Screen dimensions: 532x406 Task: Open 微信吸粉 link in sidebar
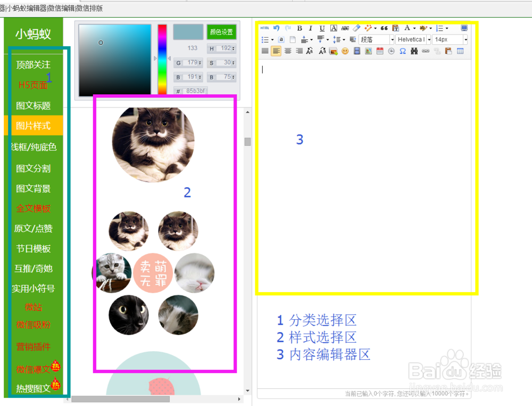pyautogui.click(x=33, y=325)
